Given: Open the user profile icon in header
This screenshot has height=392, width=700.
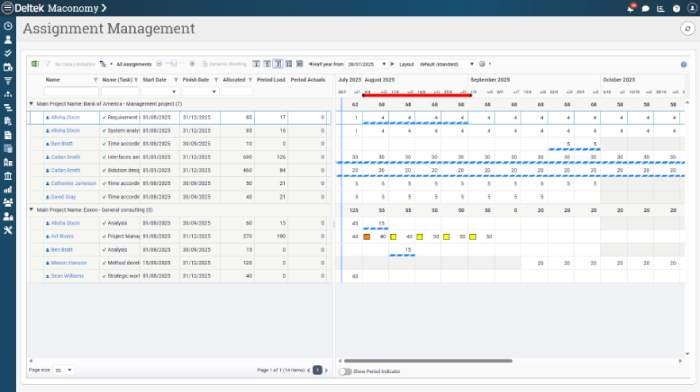Looking at the screenshot, I should (692, 8).
